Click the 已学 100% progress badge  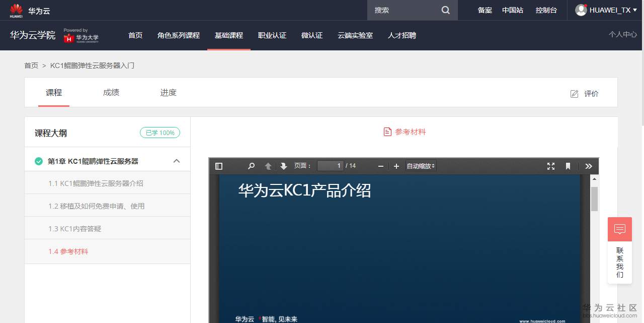coord(160,133)
